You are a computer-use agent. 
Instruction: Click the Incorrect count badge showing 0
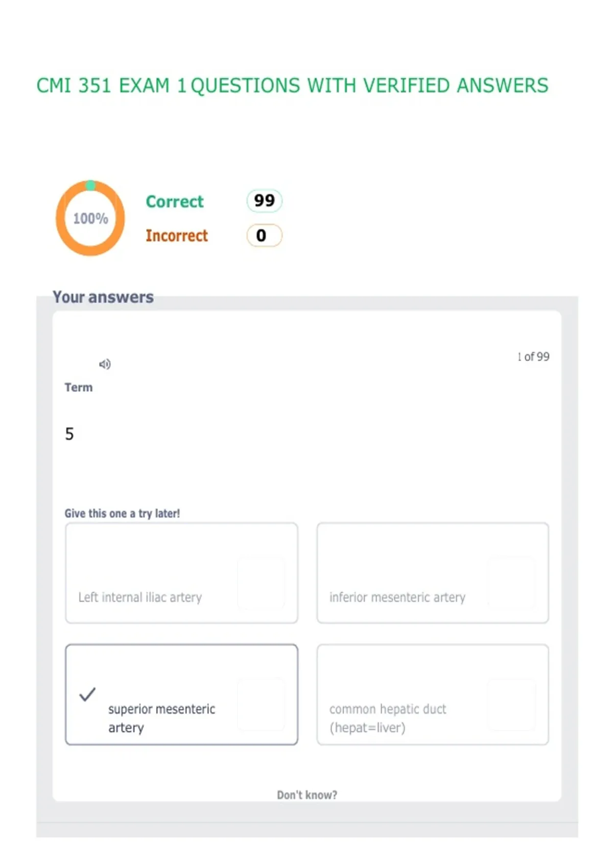264,235
